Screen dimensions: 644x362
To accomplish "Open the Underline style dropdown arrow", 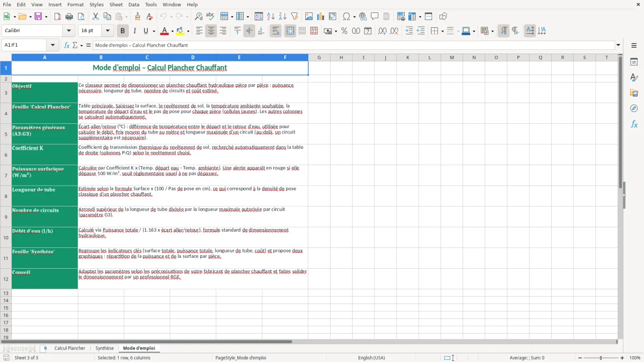I will point(153,31).
